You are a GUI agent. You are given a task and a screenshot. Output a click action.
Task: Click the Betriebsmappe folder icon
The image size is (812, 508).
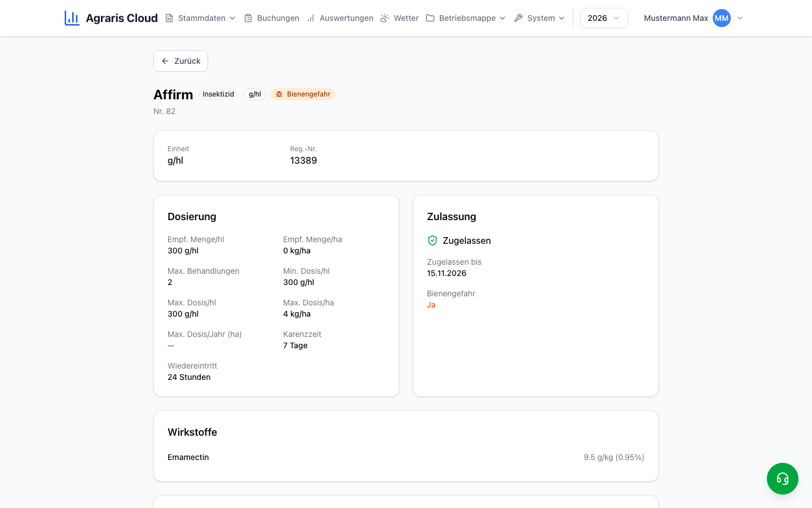tap(430, 18)
